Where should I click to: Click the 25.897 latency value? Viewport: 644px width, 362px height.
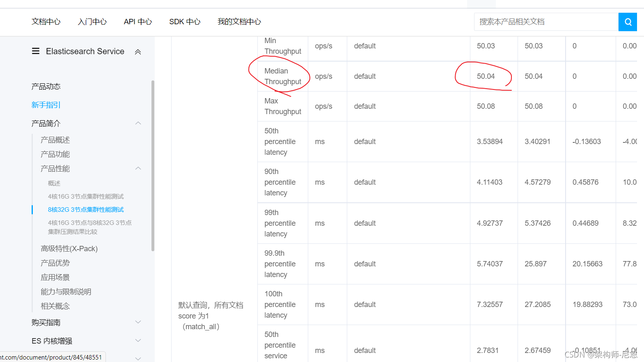point(536,264)
